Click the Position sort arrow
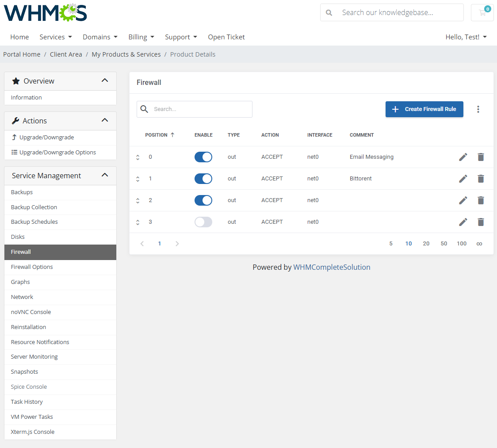This screenshot has width=497, height=448. pos(172,135)
